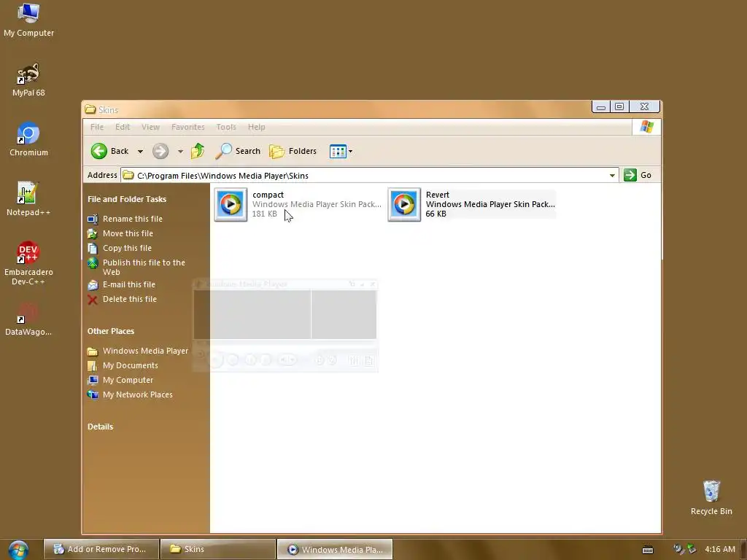Open Notepad++ desktop shortcut

(28, 200)
